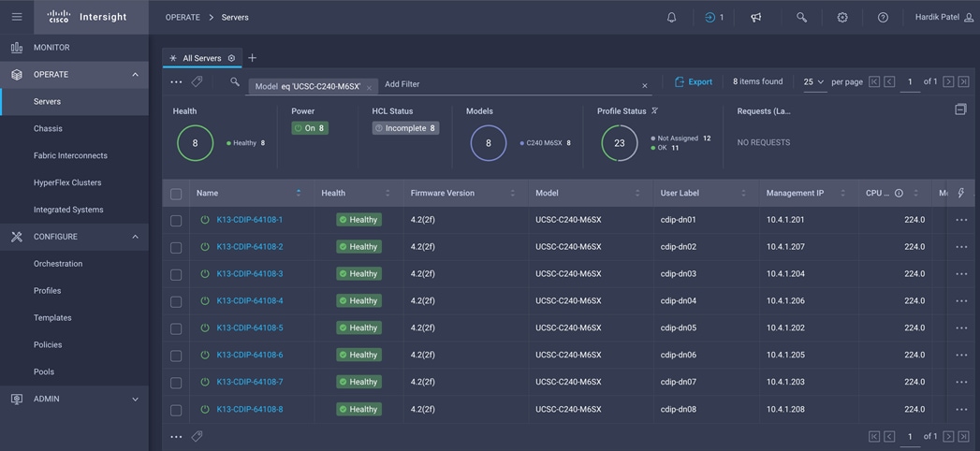Sort by Firmware Version column
Viewport: 980px width, 451px height.
pos(513,193)
